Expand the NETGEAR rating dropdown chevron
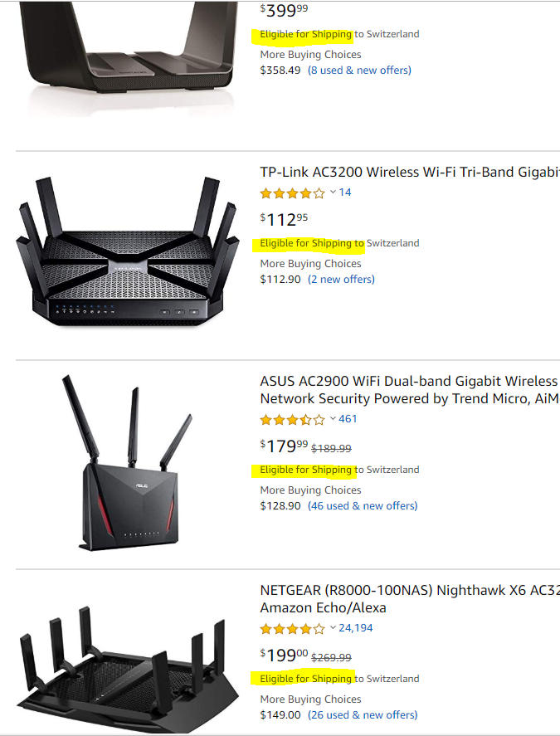Image resolution: width=560 pixels, height=736 pixels. coord(331,628)
